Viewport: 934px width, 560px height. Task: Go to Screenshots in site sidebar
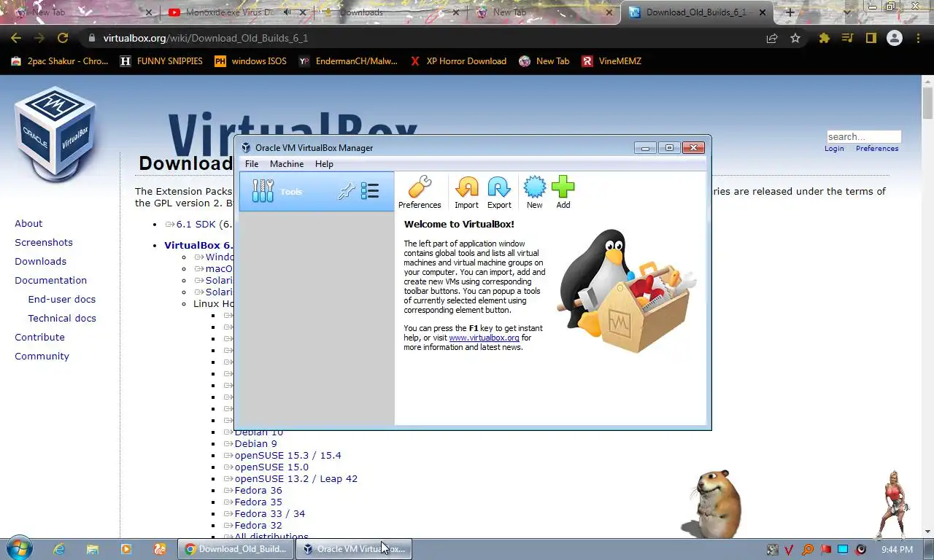pyautogui.click(x=44, y=242)
